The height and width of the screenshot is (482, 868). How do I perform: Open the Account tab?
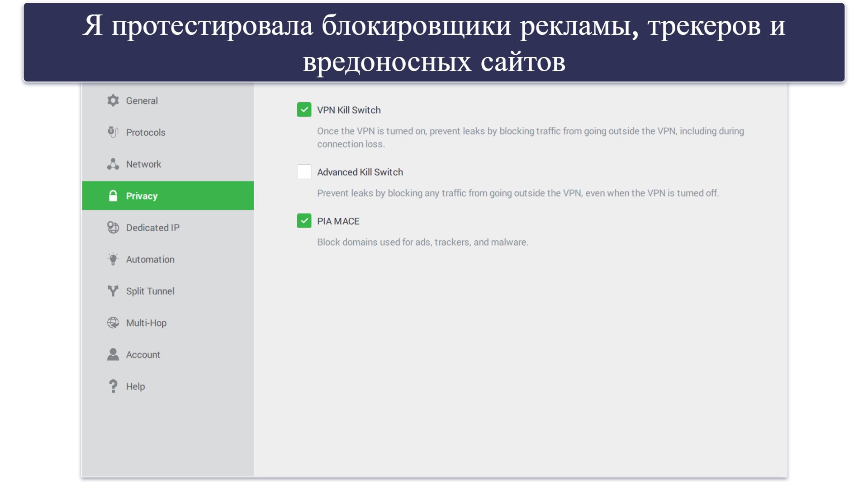[x=168, y=354]
